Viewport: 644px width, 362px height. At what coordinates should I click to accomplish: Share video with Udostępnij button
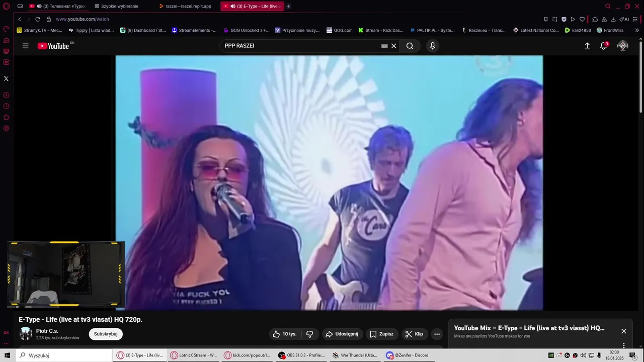tap(342, 334)
